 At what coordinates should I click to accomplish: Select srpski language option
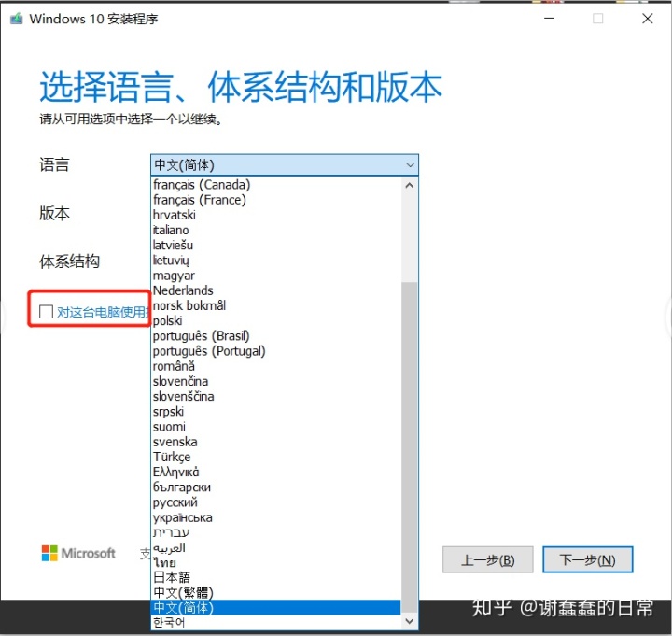coord(276,412)
